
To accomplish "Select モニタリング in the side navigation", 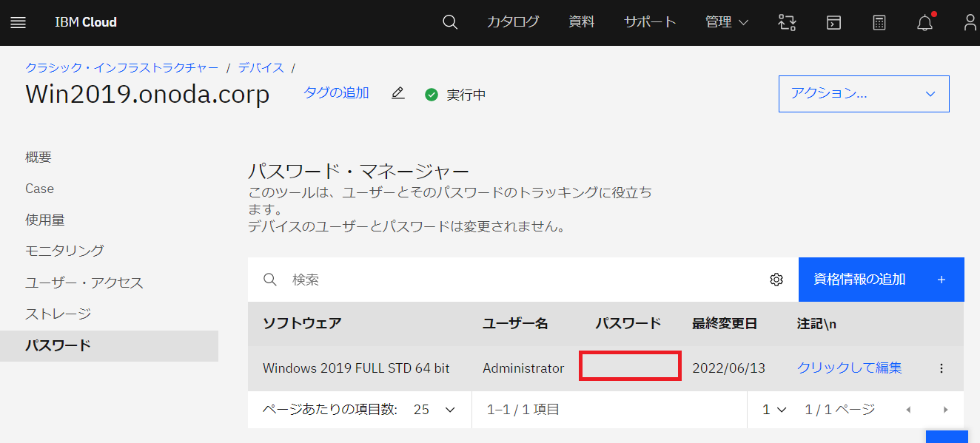I will [64, 251].
